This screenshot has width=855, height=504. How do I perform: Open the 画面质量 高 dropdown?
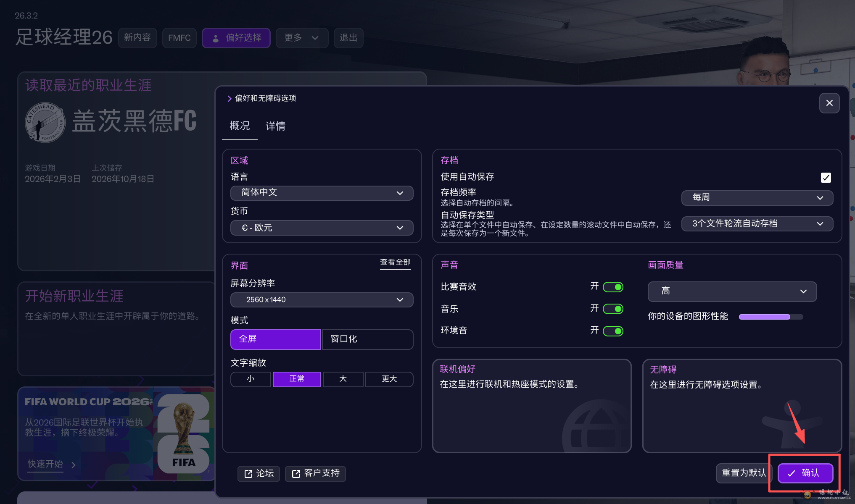click(732, 291)
